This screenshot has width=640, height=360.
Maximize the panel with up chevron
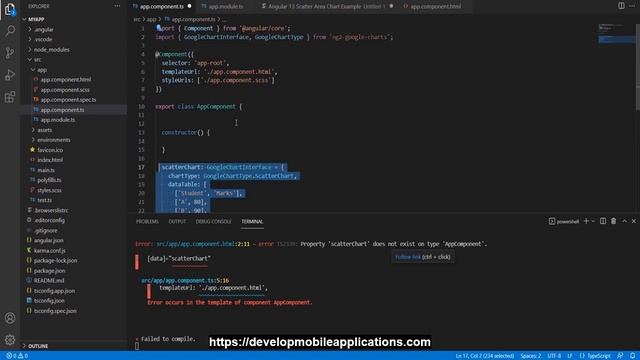tap(624, 221)
